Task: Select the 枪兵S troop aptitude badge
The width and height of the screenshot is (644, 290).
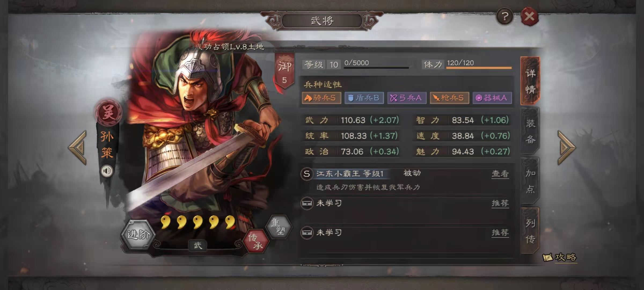Action: click(x=449, y=98)
